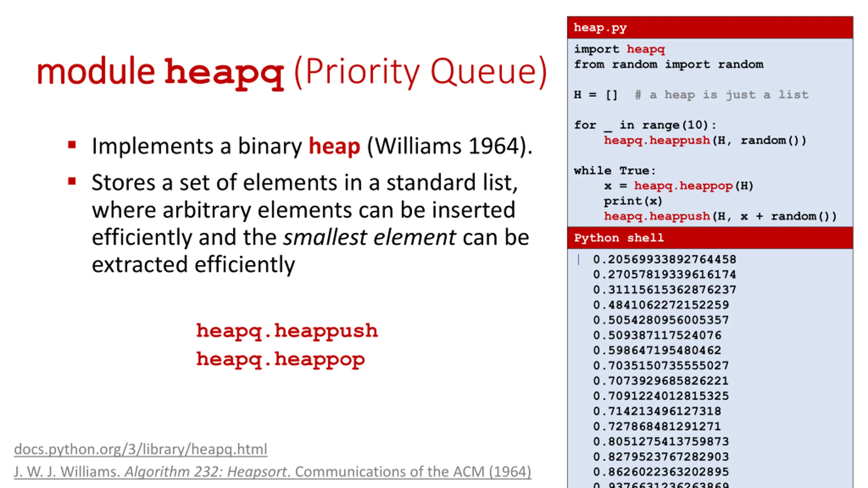
Task: Click the red 'heapq.heappush' label in slide body
Action: (x=287, y=331)
